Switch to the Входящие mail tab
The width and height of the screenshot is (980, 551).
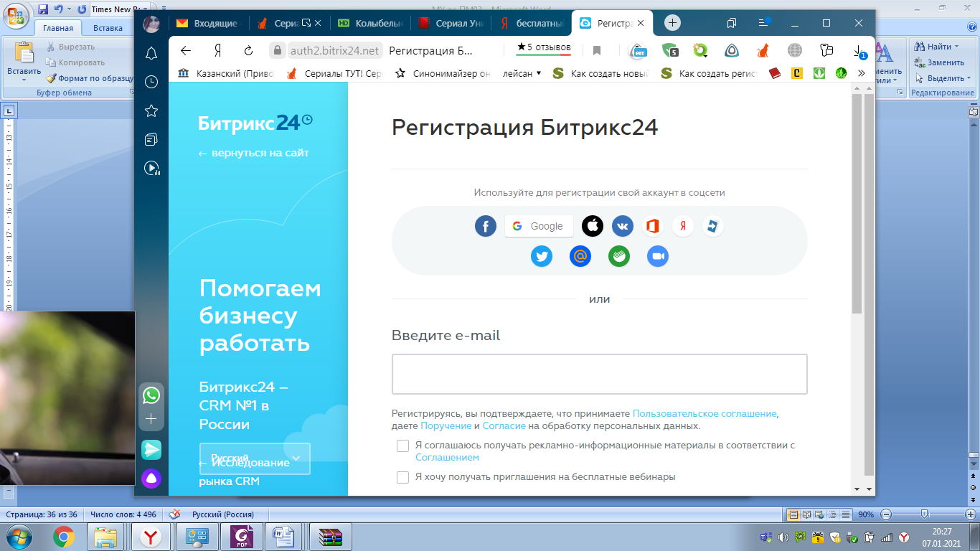click(x=208, y=23)
